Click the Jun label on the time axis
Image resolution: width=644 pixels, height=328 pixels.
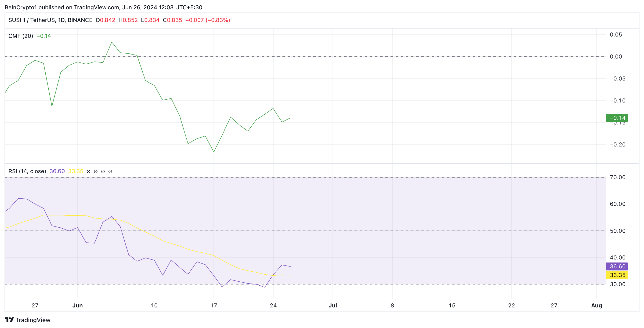point(77,306)
